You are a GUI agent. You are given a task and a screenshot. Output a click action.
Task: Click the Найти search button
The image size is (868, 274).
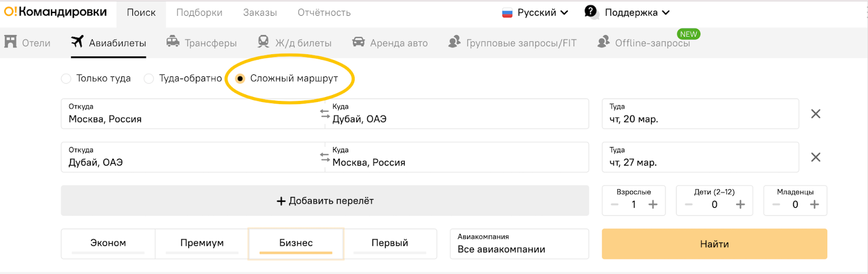click(714, 244)
